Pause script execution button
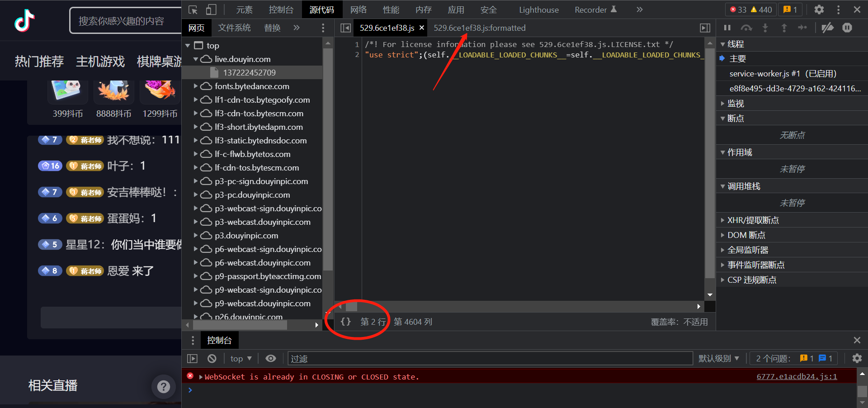Image resolution: width=868 pixels, height=408 pixels. pyautogui.click(x=727, y=28)
